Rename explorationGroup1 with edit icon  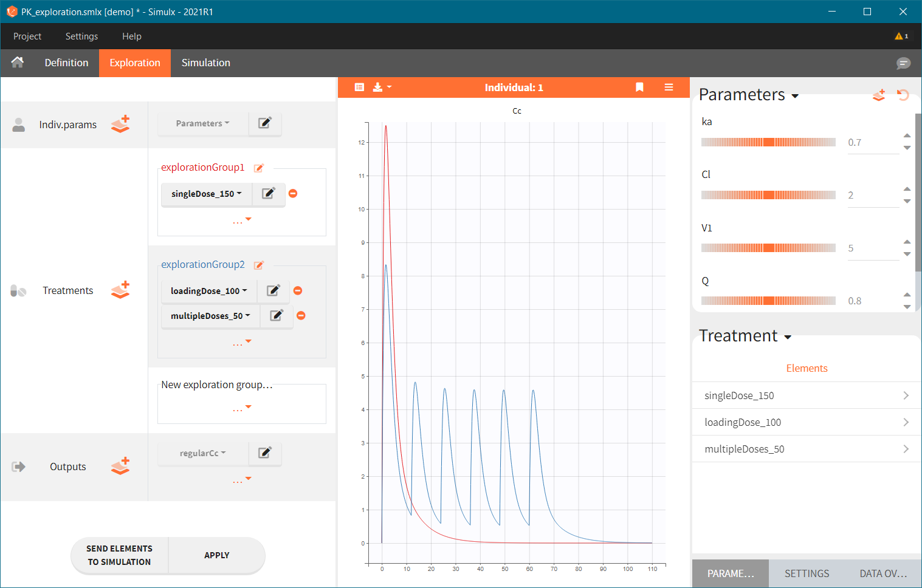pyautogui.click(x=259, y=168)
